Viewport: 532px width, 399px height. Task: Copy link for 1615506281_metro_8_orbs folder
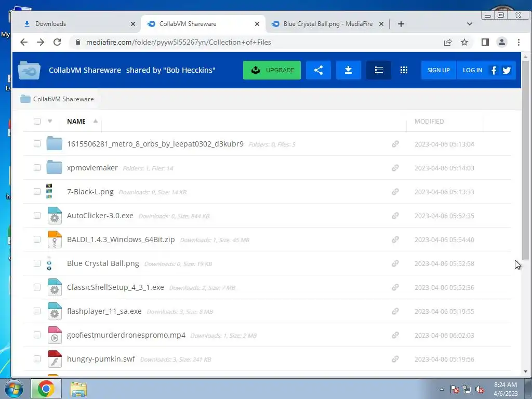(395, 144)
